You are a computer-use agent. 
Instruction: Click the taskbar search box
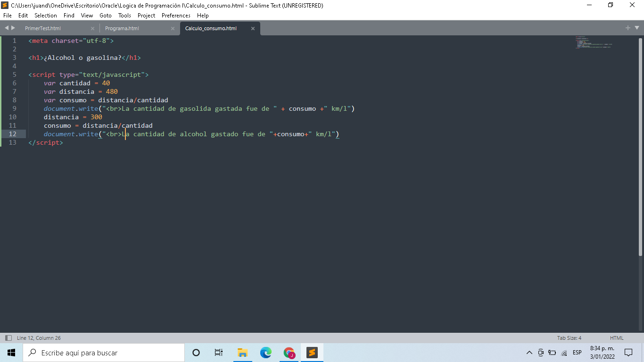(104, 353)
